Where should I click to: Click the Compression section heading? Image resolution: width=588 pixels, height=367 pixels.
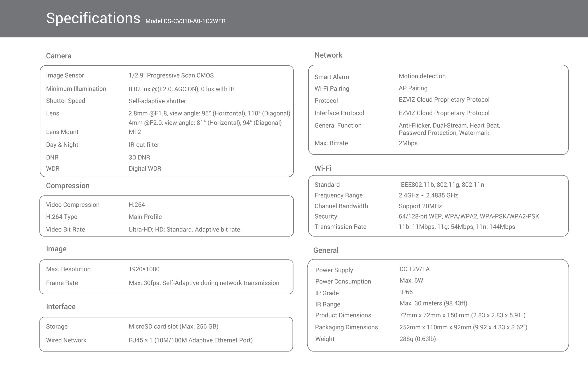68,186
